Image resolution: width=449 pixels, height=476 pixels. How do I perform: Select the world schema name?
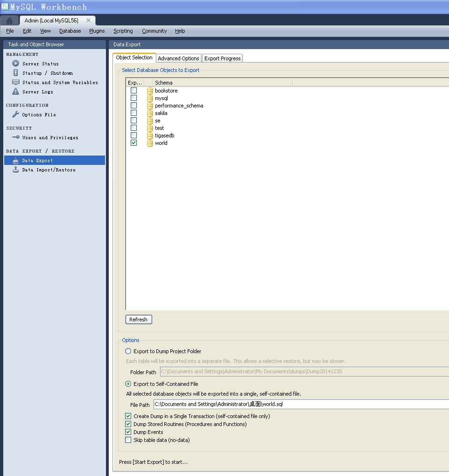click(x=161, y=143)
